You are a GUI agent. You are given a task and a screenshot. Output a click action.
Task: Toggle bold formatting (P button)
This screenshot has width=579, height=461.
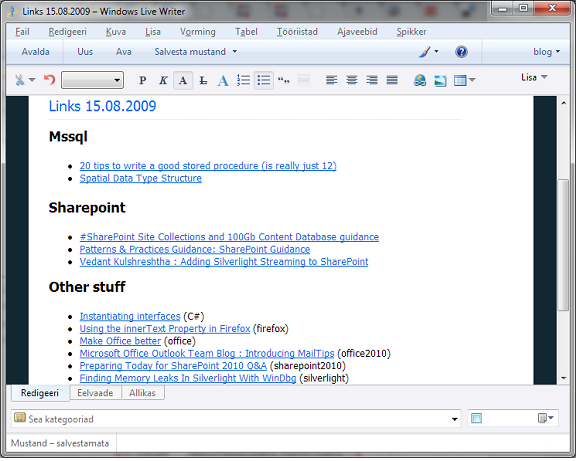143,80
